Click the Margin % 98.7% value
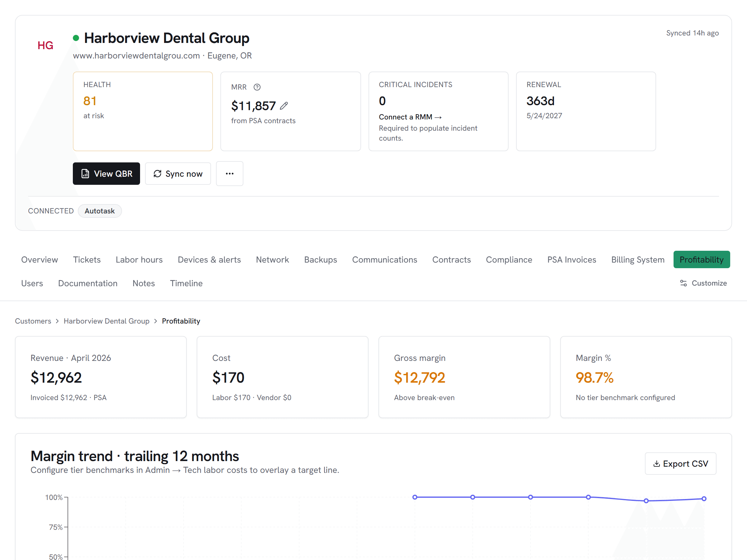 (x=594, y=377)
